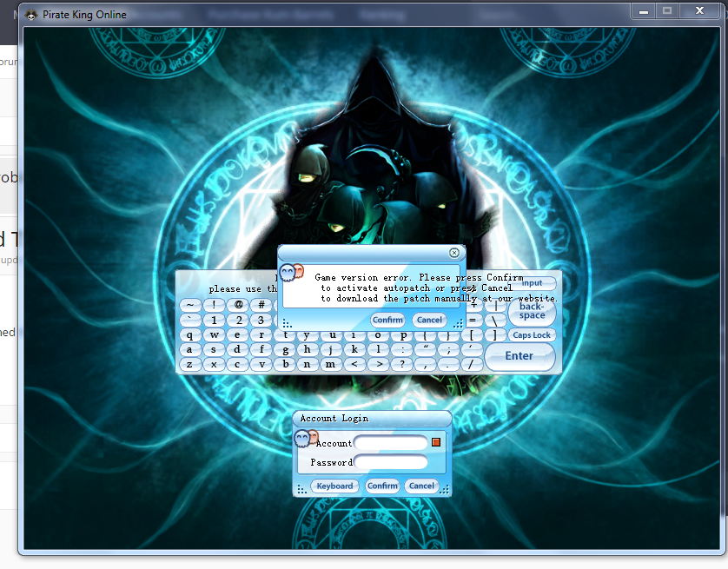Tap the '<' key on virtual keyboard

354,364
